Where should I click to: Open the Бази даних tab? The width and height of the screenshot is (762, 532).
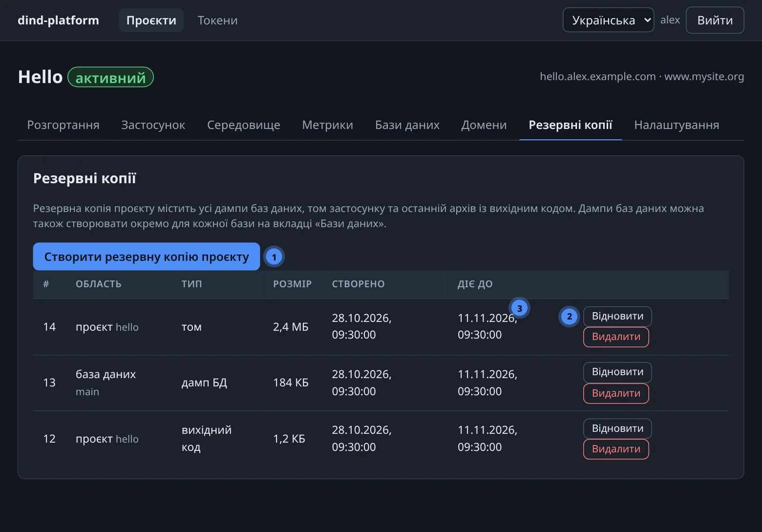[x=407, y=125]
